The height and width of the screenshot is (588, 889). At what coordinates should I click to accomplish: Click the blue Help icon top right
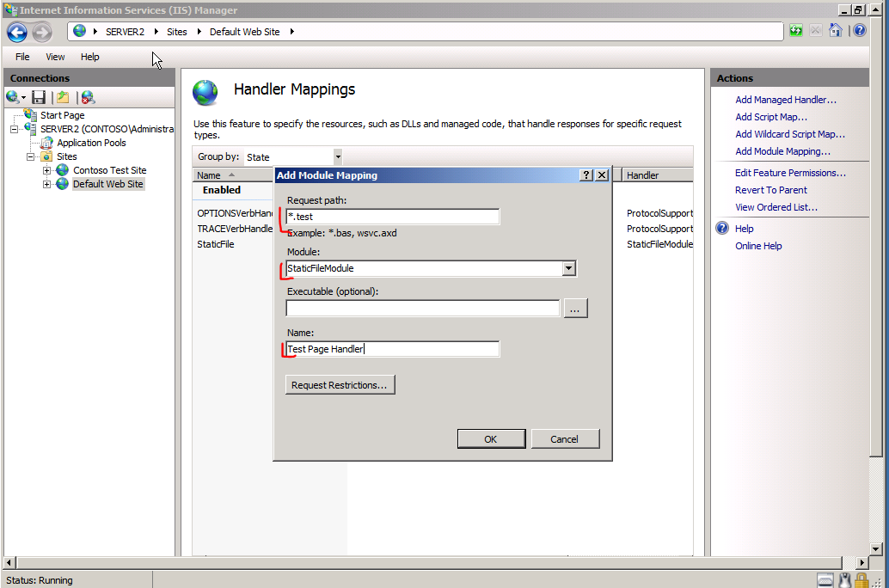pyautogui.click(x=860, y=31)
